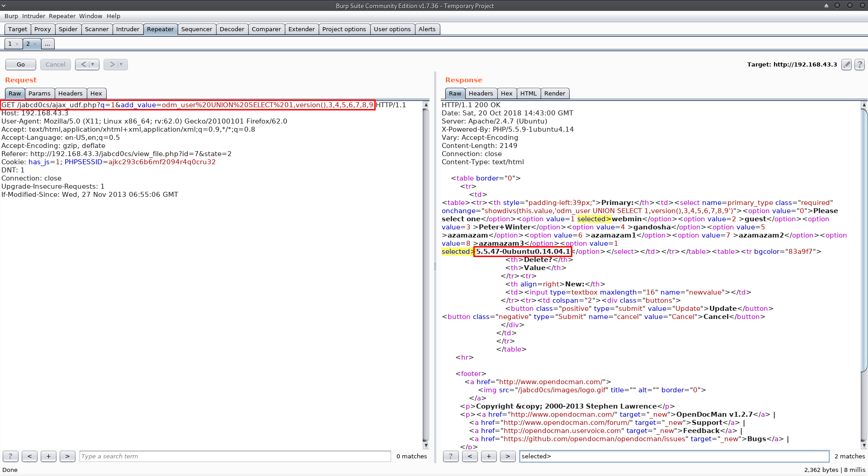868x476 pixels.
Task: Click the plus button in request search bar
Action: 48,456
